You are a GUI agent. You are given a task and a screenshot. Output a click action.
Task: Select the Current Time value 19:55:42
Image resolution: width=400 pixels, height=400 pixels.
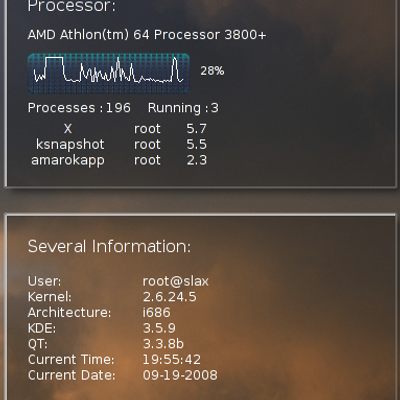pos(172,359)
